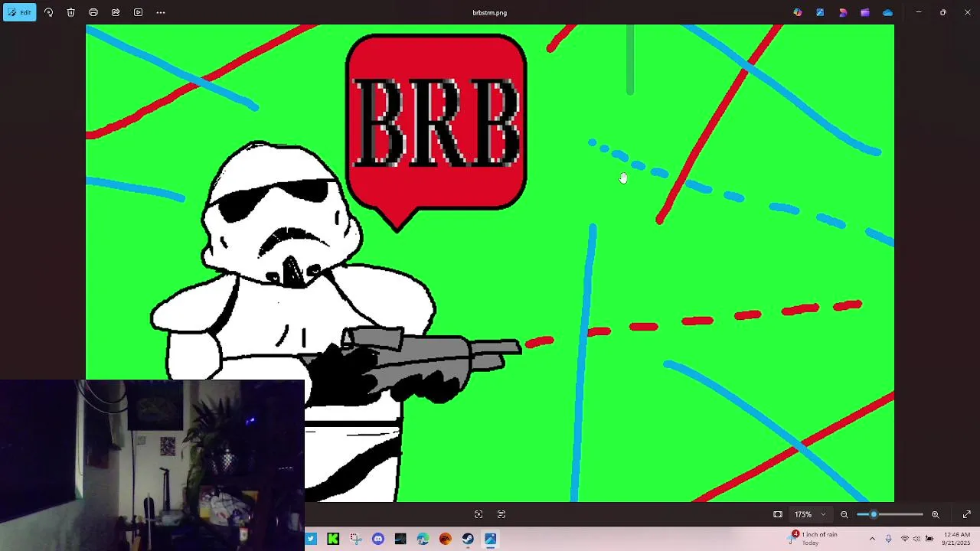This screenshot has height=551, width=980.
Task: Click the Edit button
Action: point(19,12)
